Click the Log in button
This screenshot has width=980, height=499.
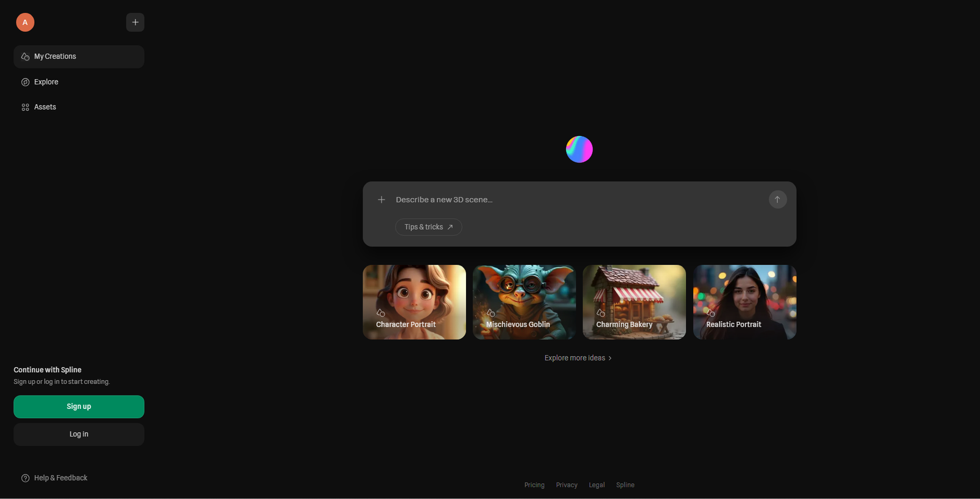(x=79, y=434)
